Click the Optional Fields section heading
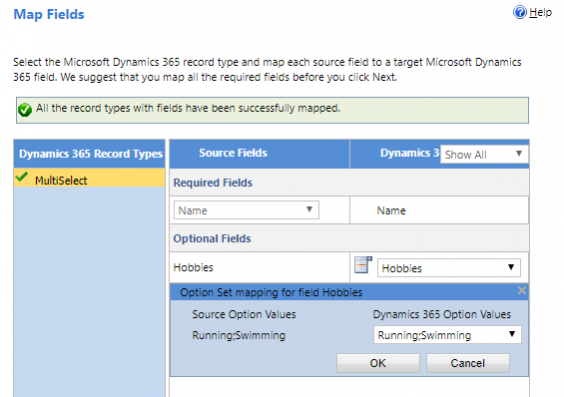This screenshot has width=564, height=397. (212, 238)
